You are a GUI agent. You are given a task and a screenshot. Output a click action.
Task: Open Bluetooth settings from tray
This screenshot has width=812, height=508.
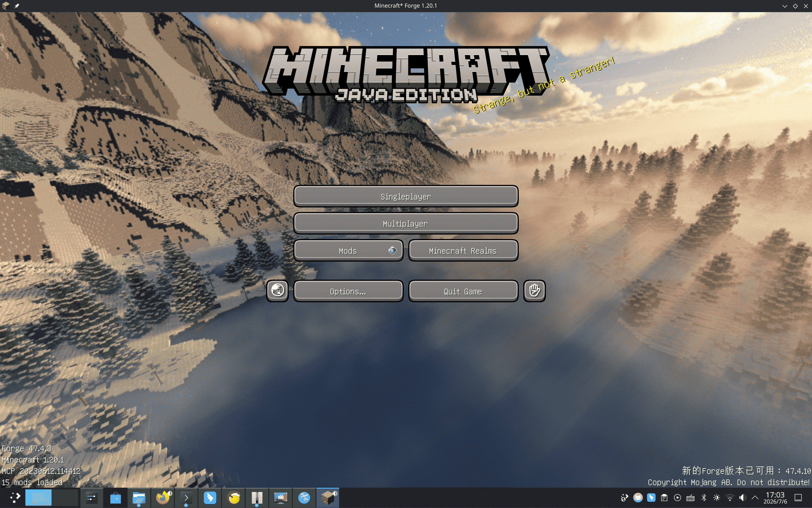[x=704, y=498]
